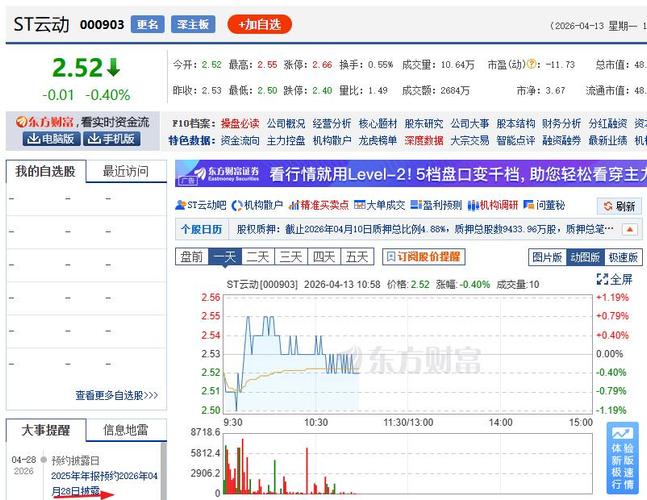647x500 pixels.
Task: Open chart in 全屏 mode
Action: (x=614, y=279)
